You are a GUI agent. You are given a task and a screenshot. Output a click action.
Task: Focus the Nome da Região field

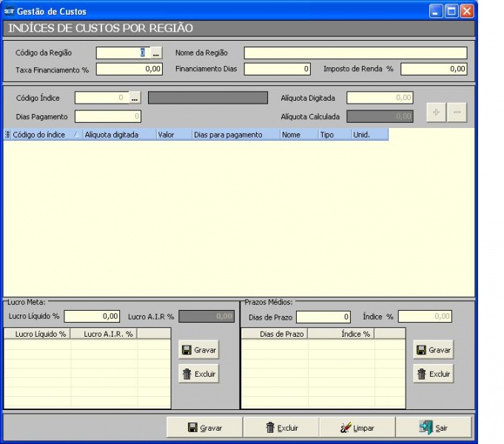pyautogui.click(x=355, y=53)
